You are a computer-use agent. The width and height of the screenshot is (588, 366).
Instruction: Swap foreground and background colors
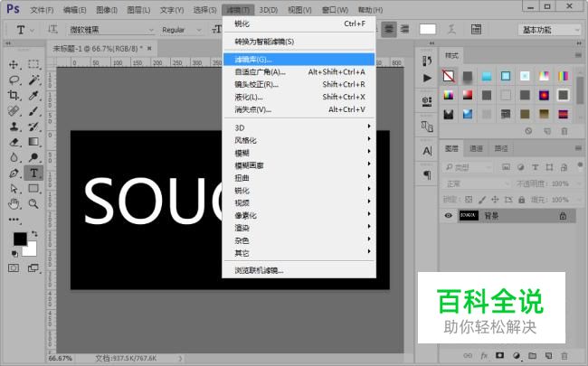pyautogui.click(x=34, y=234)
